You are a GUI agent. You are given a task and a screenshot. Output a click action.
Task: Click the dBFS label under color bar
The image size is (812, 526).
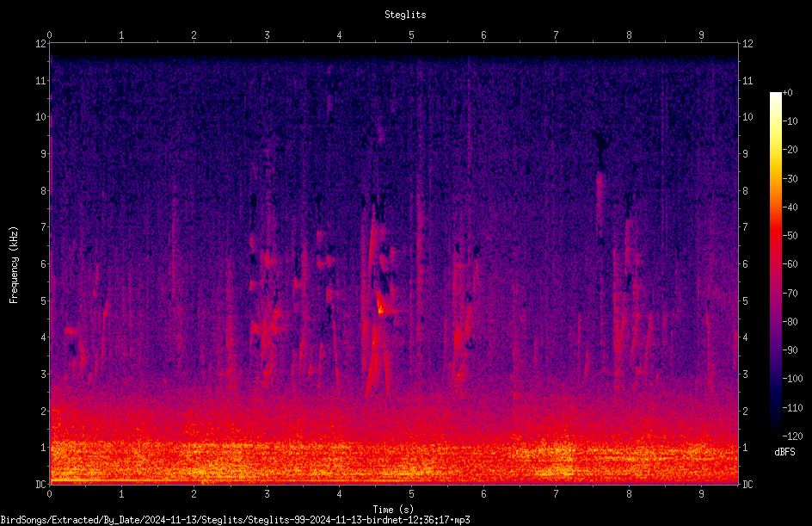tap(784, 452)
